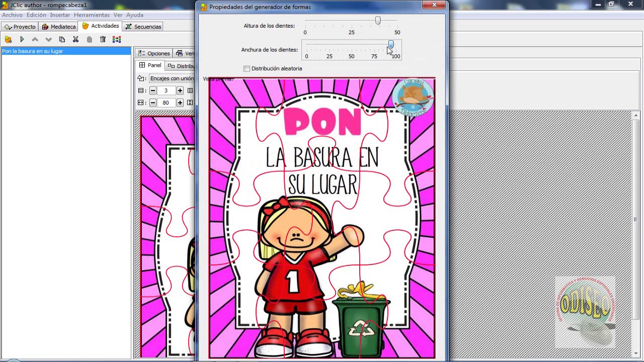Increase the width value 80 with plus
The image size is (644, 362).
(180, 103)
